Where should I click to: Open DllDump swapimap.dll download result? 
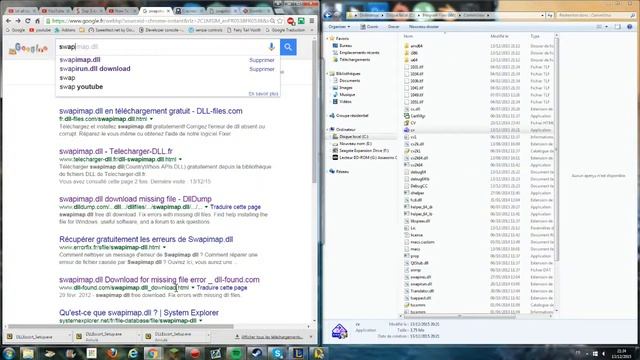136,199
